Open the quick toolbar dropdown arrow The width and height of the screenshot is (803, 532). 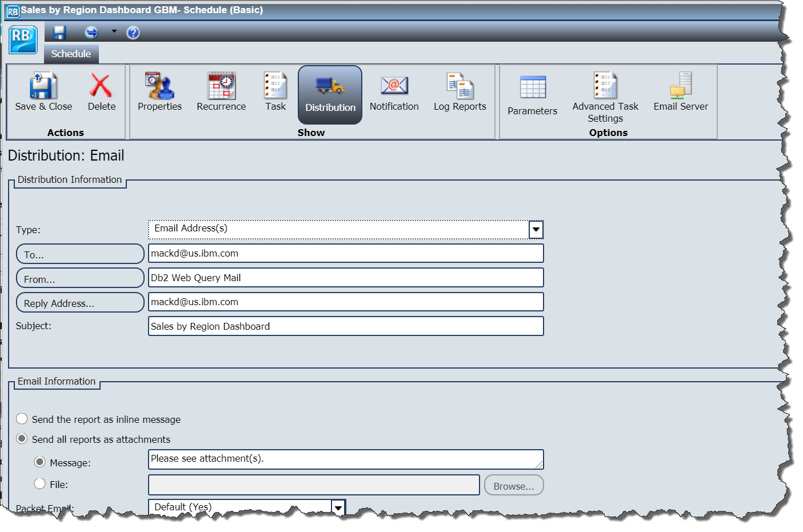(x=113, y=33)
